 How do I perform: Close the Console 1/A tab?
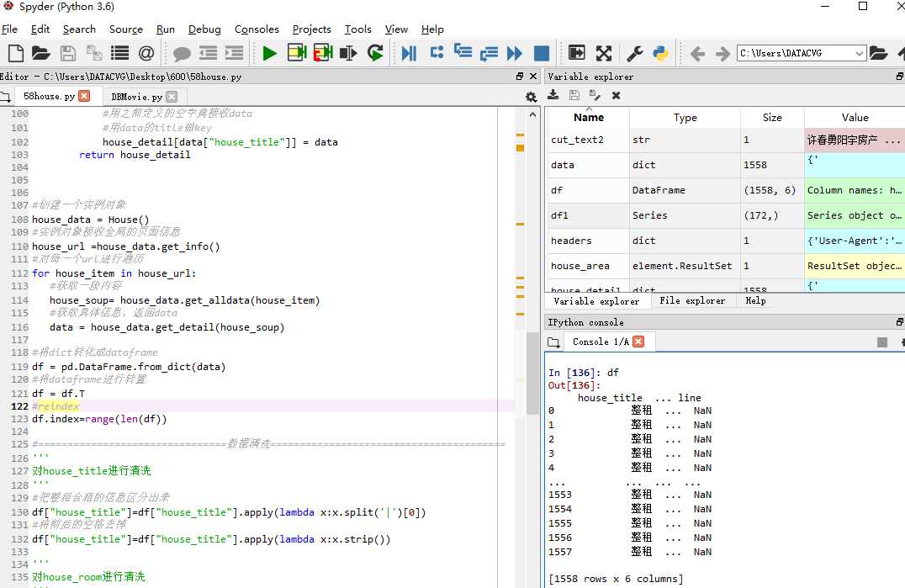pos(638,342)
